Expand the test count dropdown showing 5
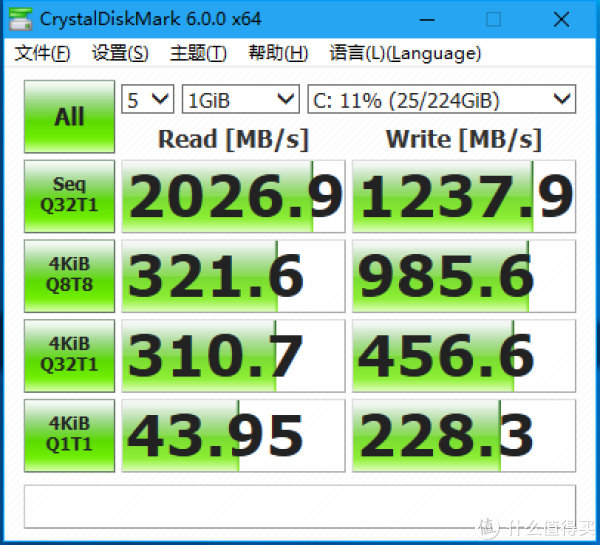The height and width of the screenshot is (545, 600). [148, 99]
